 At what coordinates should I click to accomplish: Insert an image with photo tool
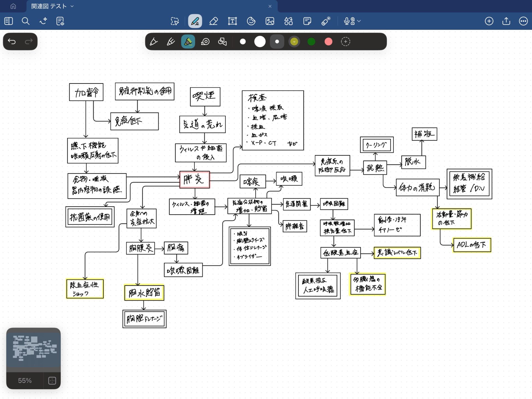270,21
